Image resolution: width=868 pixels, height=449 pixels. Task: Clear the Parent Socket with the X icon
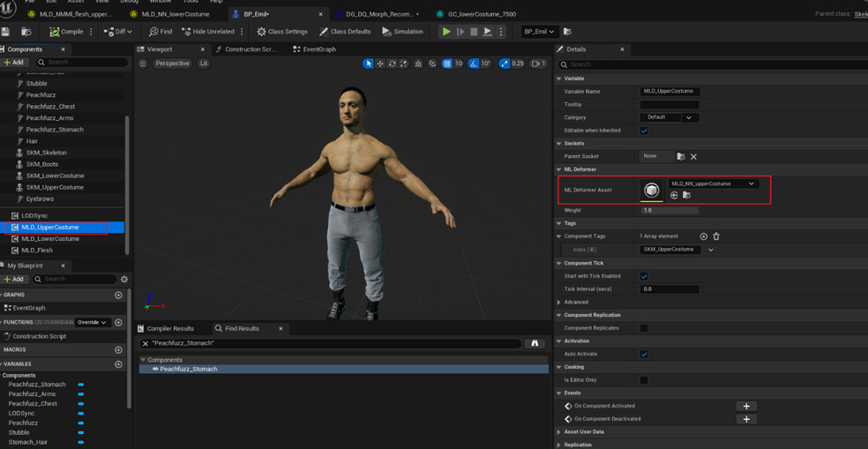(x=693, y=157)
